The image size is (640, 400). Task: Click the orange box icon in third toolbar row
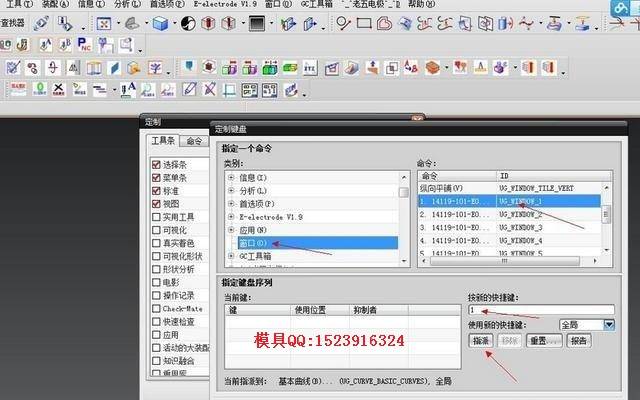coord(432,67)
